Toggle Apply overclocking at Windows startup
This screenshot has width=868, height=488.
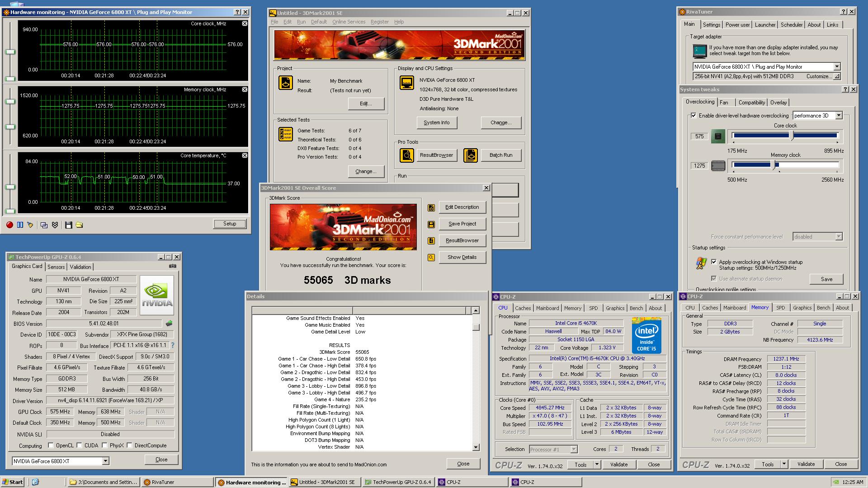[714, 262]
